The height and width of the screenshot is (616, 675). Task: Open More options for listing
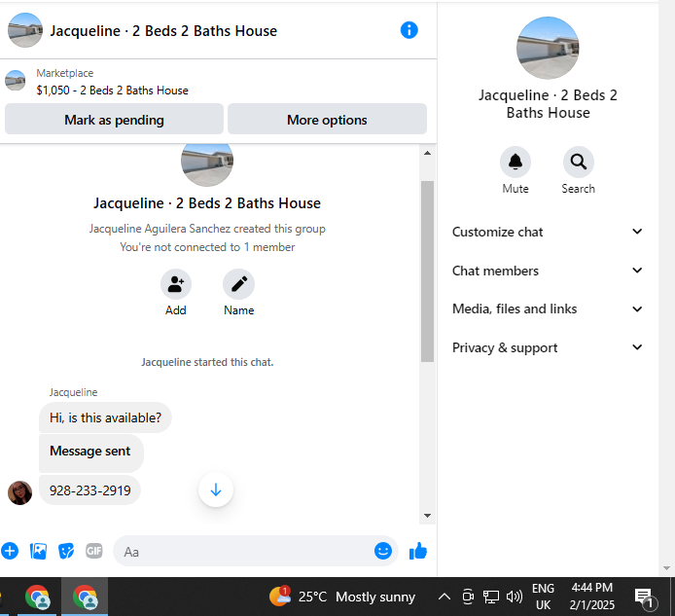327,119
